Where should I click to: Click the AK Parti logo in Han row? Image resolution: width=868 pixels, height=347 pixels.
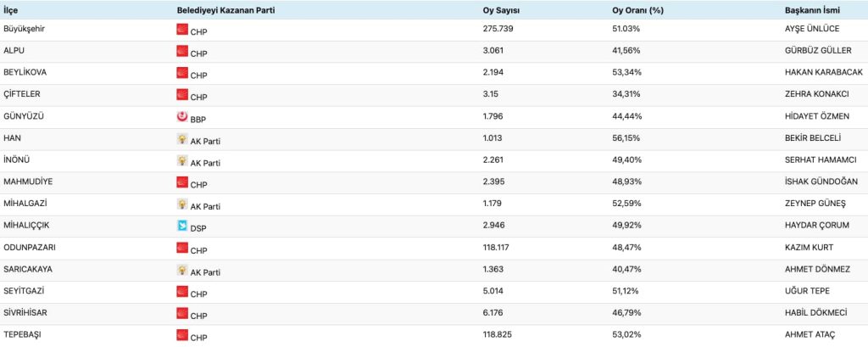[181, 138]
